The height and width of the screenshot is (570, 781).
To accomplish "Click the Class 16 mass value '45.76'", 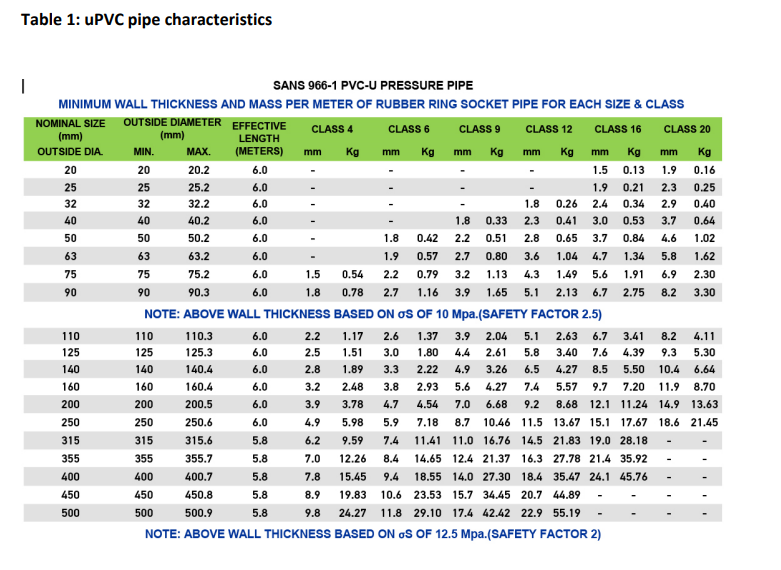I will pos(634,477).
